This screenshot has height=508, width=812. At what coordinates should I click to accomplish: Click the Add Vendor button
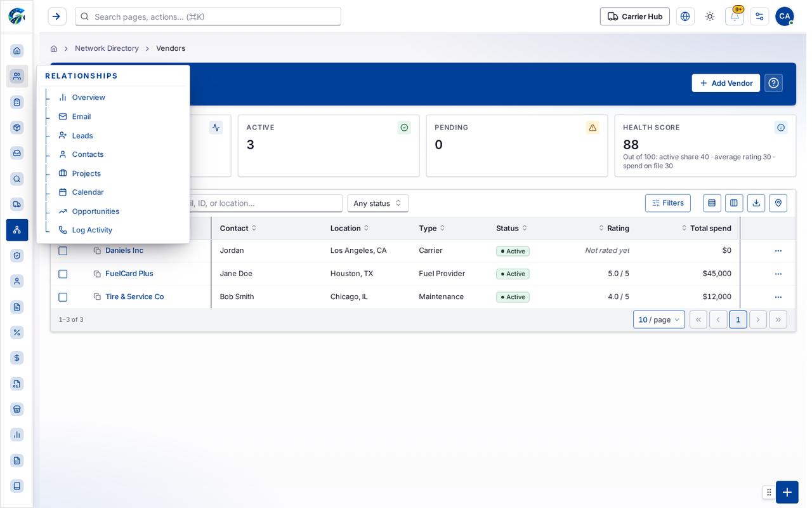(726, 83)
